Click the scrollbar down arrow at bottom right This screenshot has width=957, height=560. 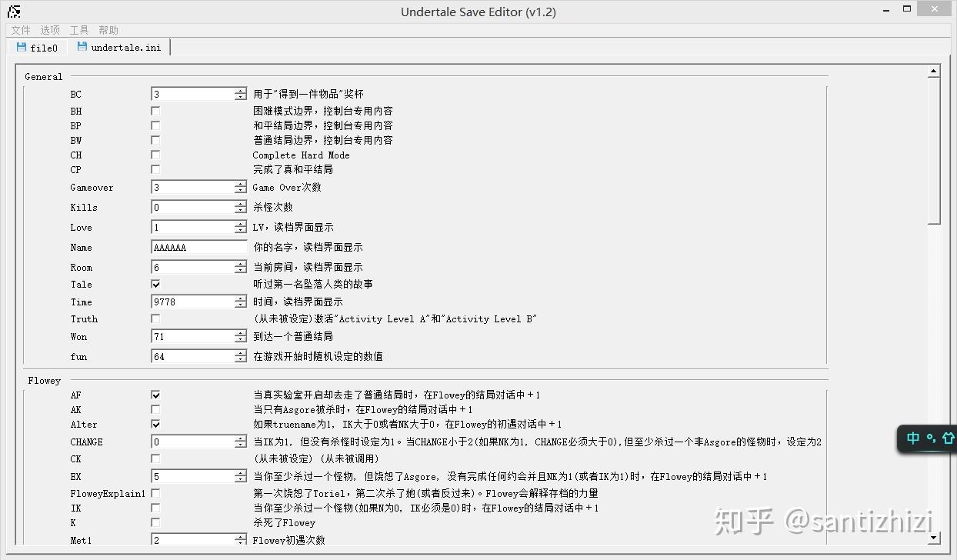click(933, 538)
